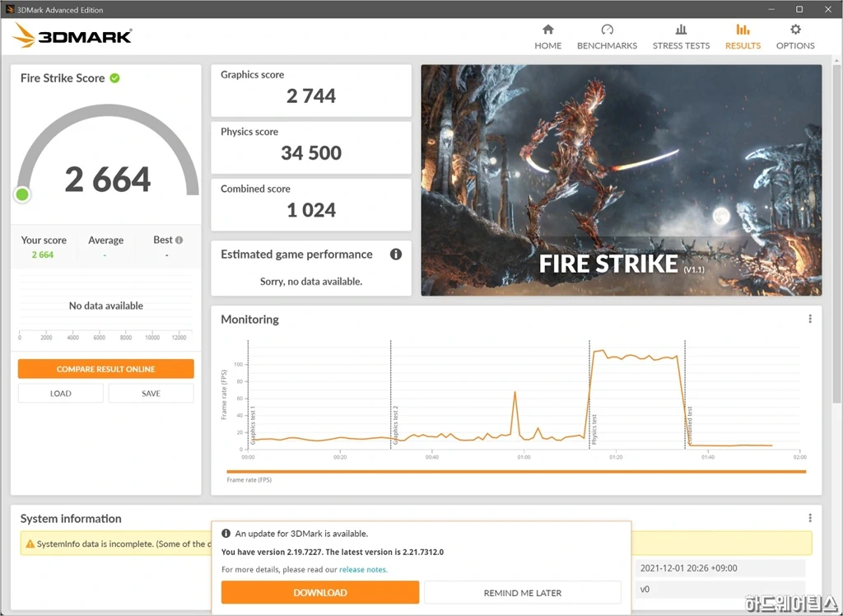The height and width of the screenshot is (616, 843).
Task: Click the Average label
Action: (106, 240)
